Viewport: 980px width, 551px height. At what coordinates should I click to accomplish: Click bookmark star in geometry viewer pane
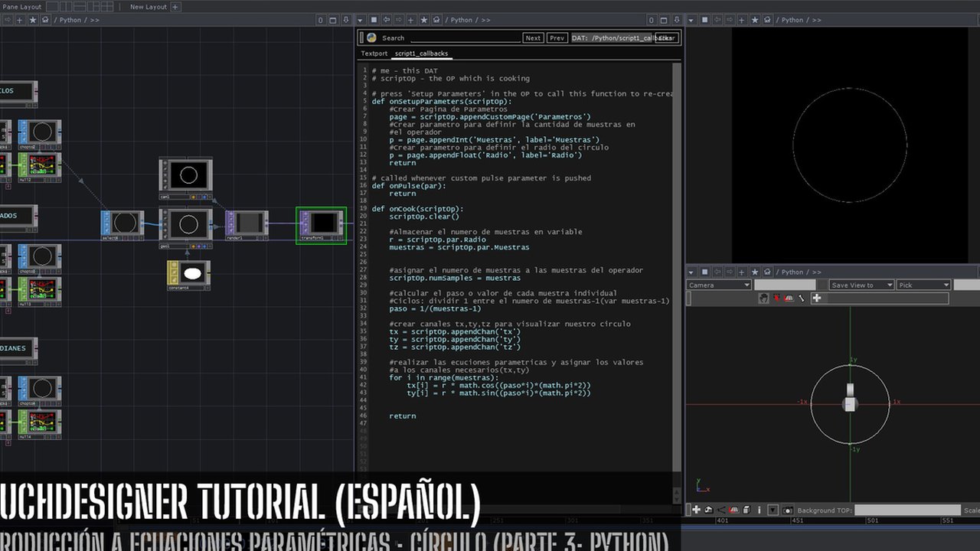pyautogui.click(x=755, y=272)
